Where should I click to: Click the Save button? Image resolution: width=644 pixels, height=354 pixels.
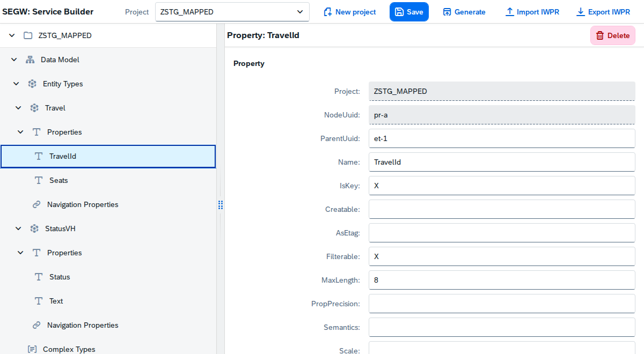pyautogui.click(x=409, y=12)
